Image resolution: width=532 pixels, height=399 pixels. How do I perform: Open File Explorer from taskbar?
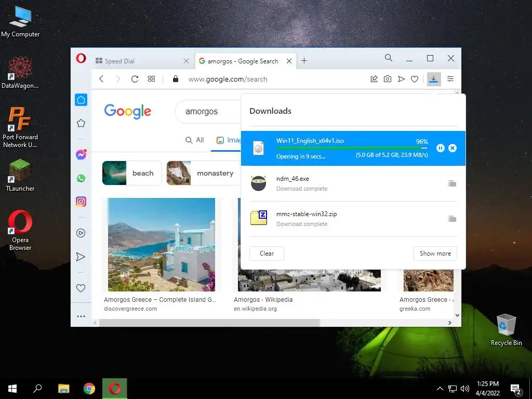63,389
